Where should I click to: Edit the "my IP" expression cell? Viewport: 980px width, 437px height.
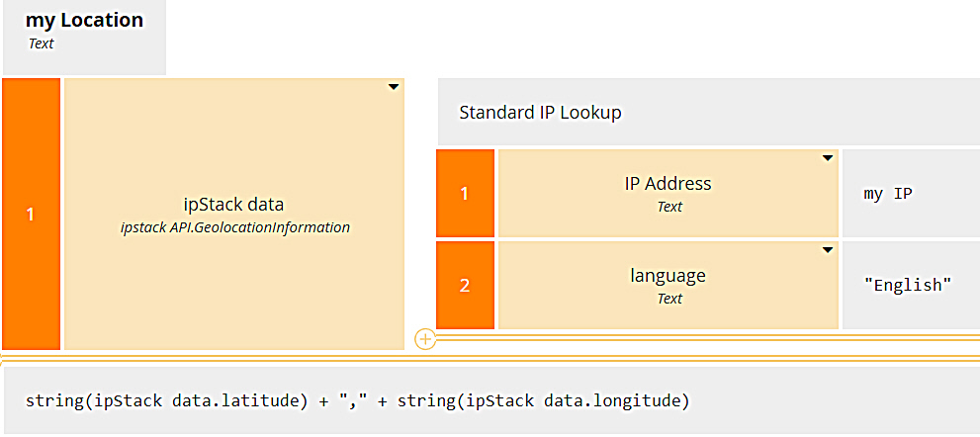click(x=888, y=195)
